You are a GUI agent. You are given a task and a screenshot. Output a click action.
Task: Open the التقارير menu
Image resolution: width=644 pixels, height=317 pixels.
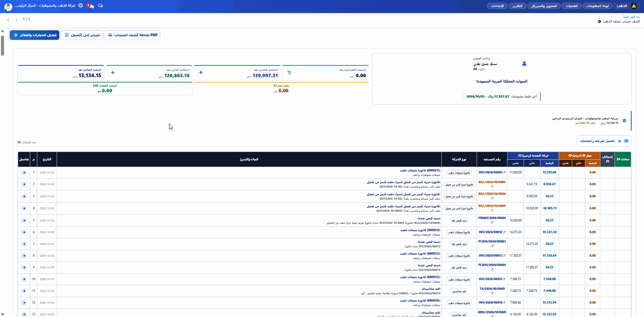click(517, 6)
